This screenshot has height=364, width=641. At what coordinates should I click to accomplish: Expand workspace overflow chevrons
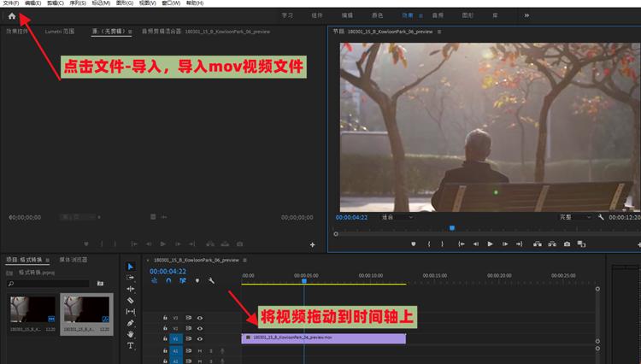526,15
